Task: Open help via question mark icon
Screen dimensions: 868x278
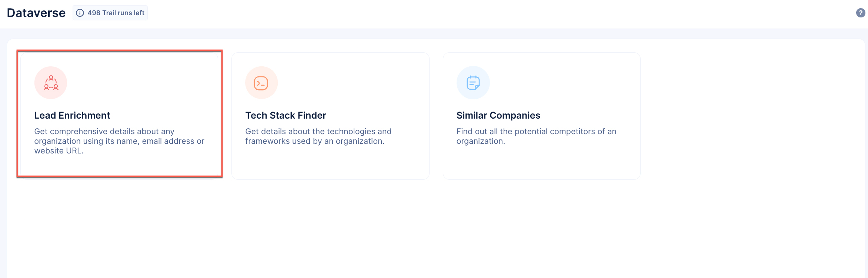Action: click(x=861, y=13)
